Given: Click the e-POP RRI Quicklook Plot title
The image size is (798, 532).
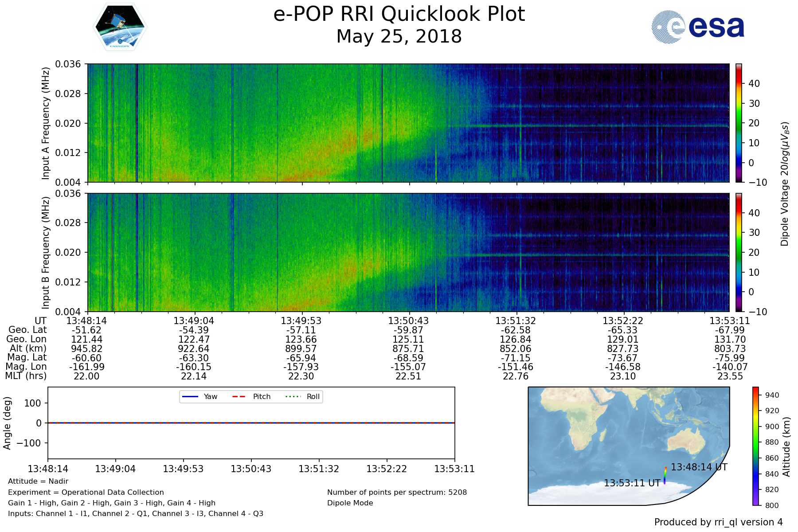Looking at the screenshot, I should coord(399,14).
